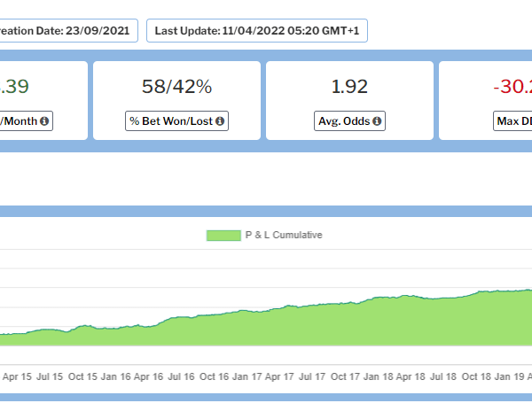Click the 58/42% value
The image size is (532, 411).
(176, 87)
